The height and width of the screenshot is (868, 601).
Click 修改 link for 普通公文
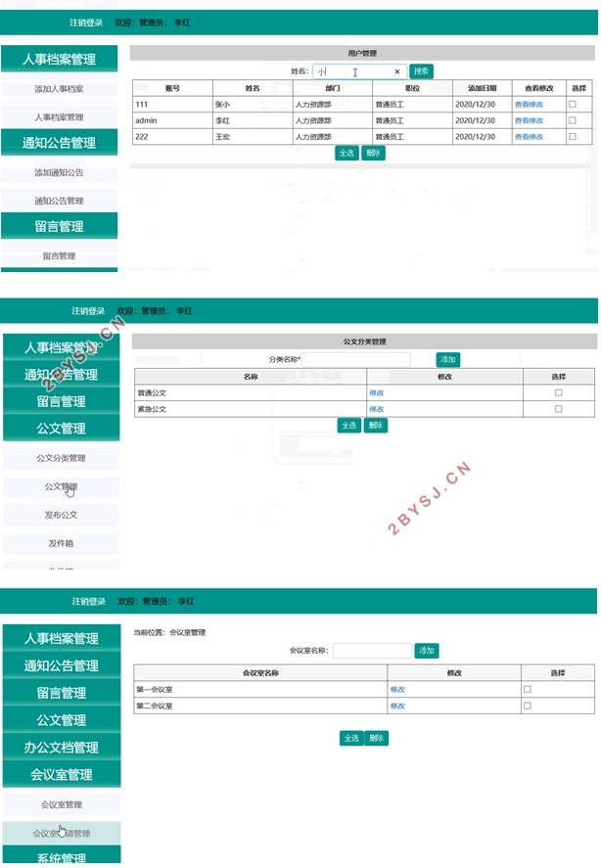pos(377,393)
